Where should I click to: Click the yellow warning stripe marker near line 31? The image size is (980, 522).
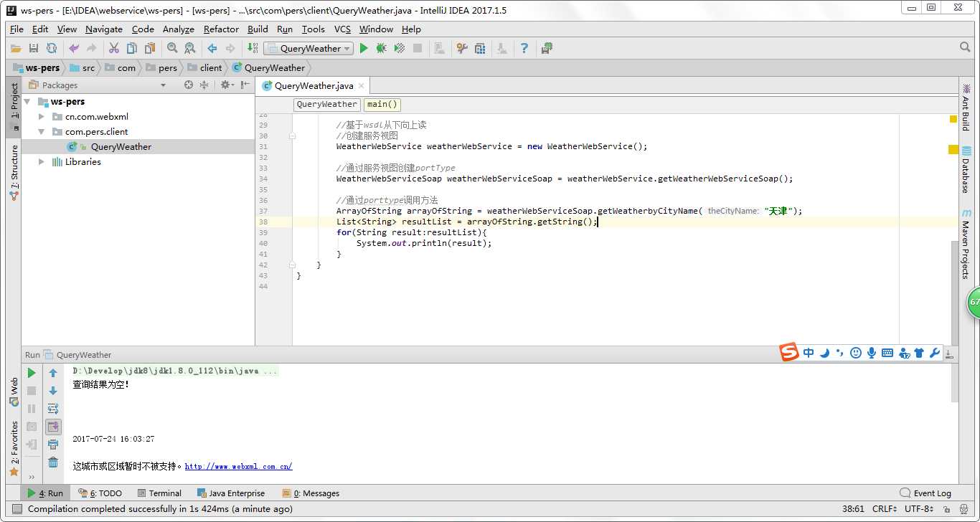pyautogui.click(x=953, y=150)
